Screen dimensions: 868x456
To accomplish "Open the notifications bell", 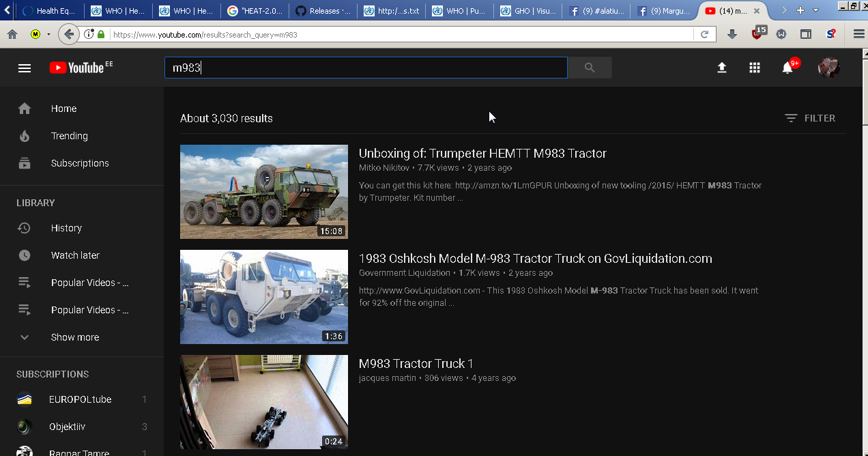I will 787,68.
